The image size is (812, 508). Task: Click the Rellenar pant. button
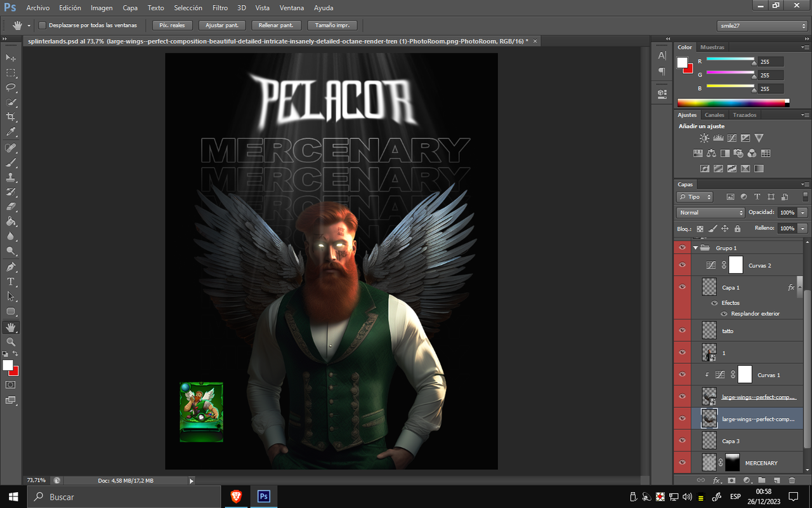click(x=276, y=25)
